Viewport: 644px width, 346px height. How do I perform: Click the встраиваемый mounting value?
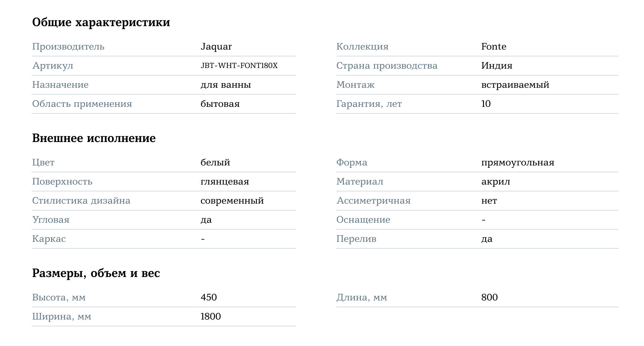coord(515,85)
